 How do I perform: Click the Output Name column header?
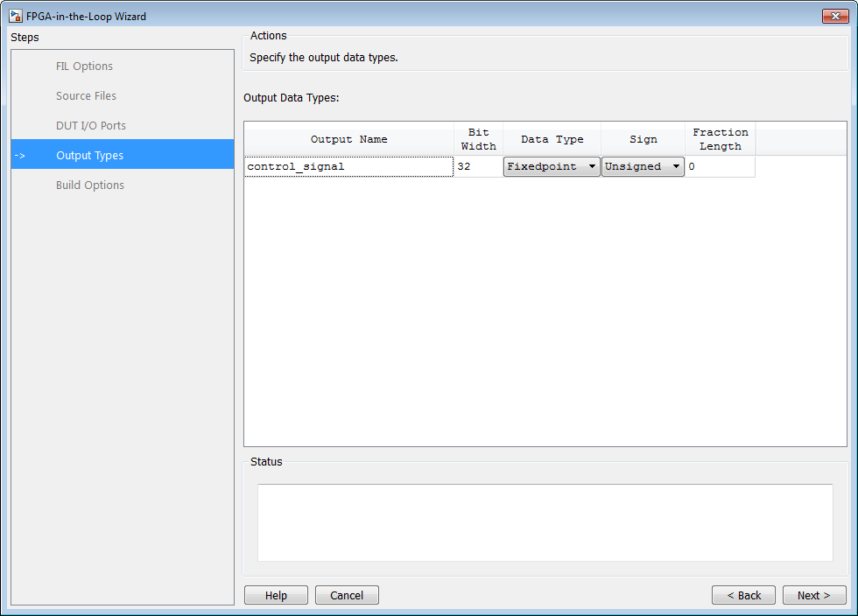coord(349,139)
